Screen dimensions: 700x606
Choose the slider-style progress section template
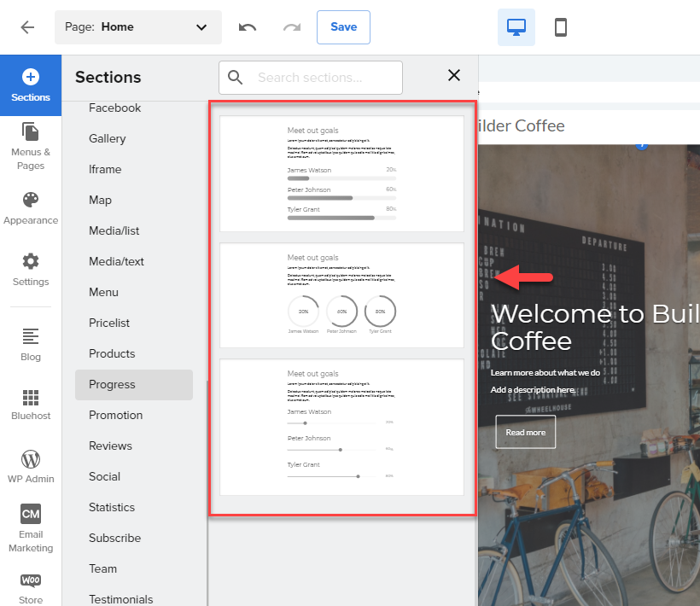[x=342, y=427]
